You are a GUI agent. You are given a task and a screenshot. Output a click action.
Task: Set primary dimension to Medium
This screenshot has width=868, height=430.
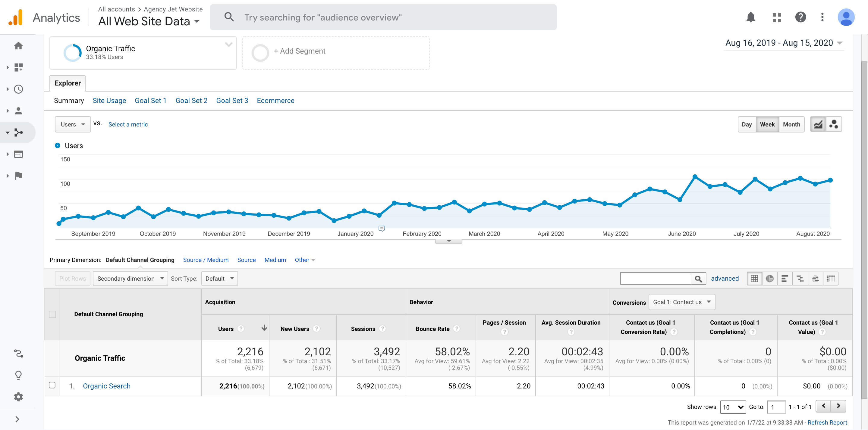[x=275, y=260]
